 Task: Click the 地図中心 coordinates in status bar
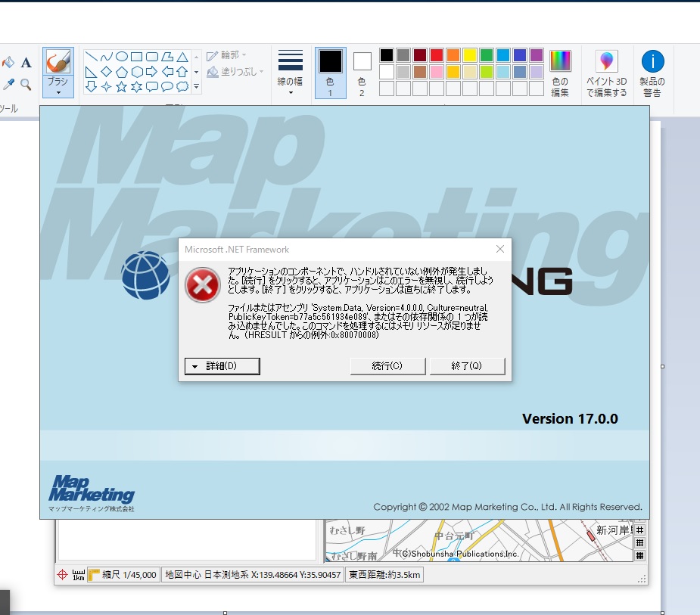click(x=253, y=575)
